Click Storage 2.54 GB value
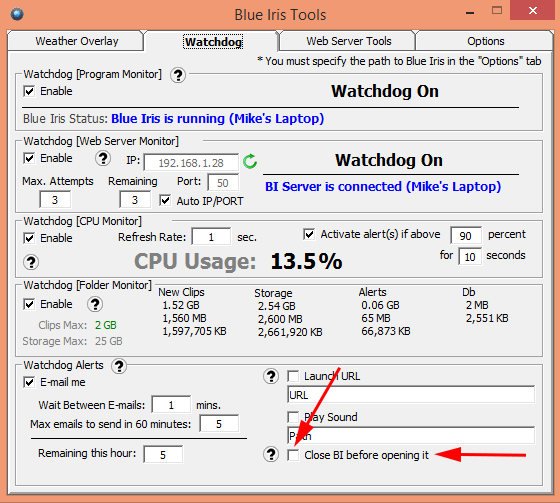This screenshot has height=503, width=560. (277, 306)
